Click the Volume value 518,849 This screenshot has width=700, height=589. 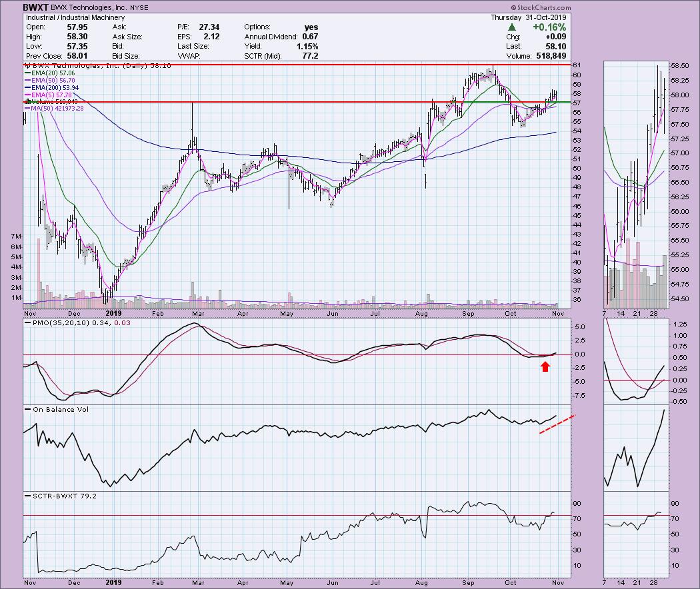(551, 56)
